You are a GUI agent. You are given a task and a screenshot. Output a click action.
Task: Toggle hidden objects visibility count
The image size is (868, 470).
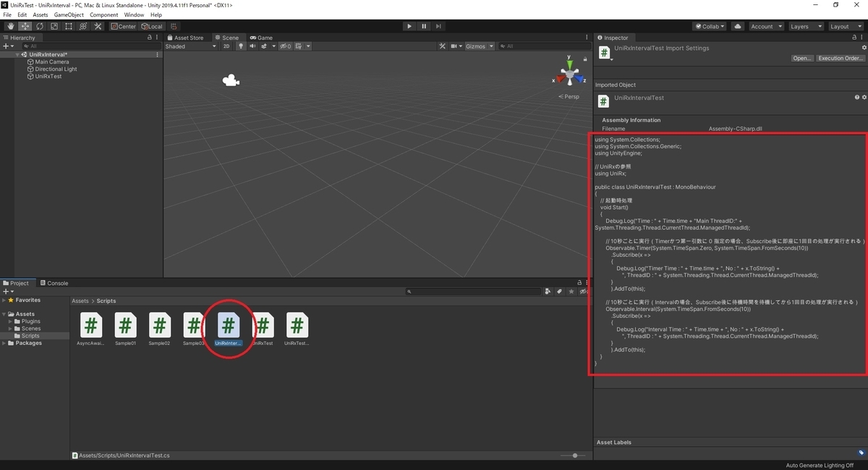coord(285,46)
